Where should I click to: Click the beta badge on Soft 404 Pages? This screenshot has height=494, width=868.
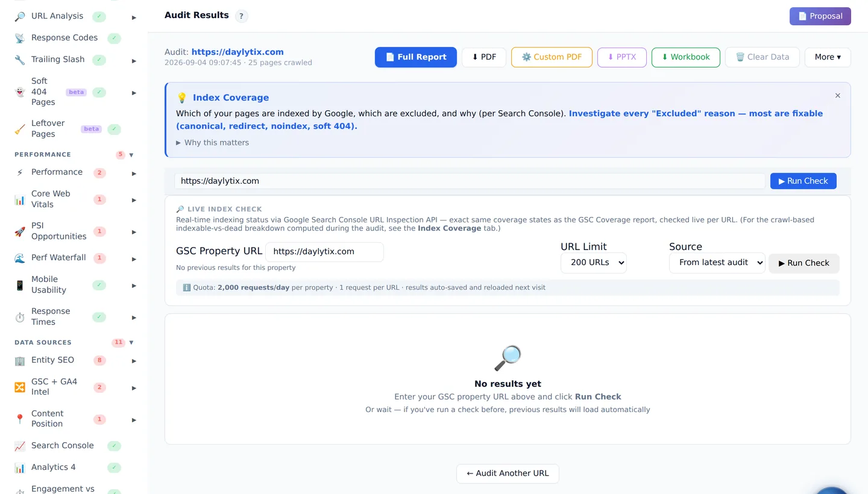tap(77, 92)
